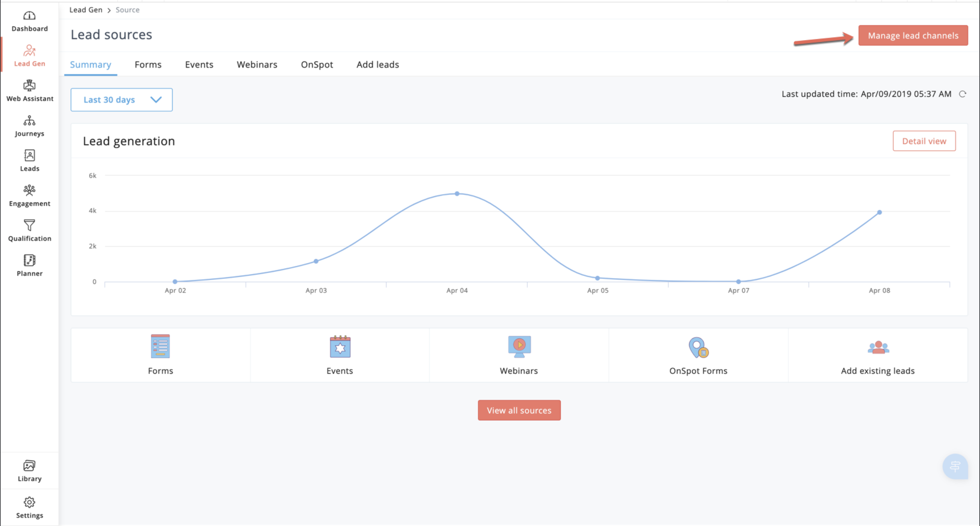Switch to the Webinars tab
This screenshot has height=526, width=980.
point(257,65)
